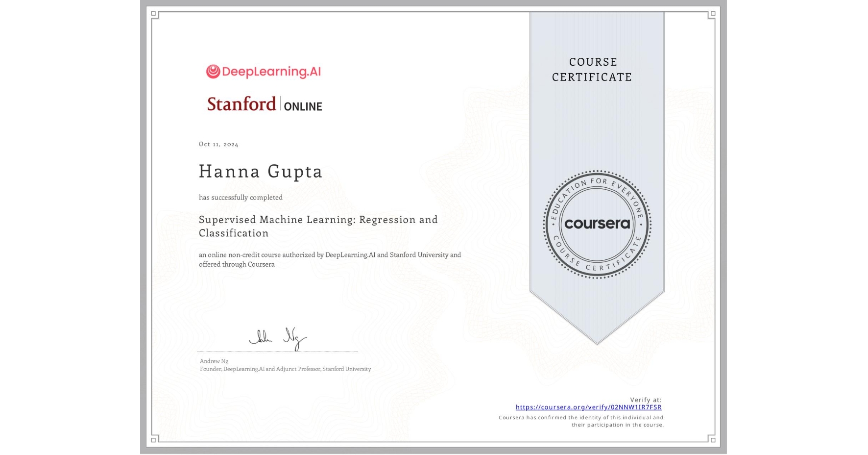Image resolution: width=868 pixels, height=455 pixels.
Task: Open the certificate verification link
Action: pos(588,407)
